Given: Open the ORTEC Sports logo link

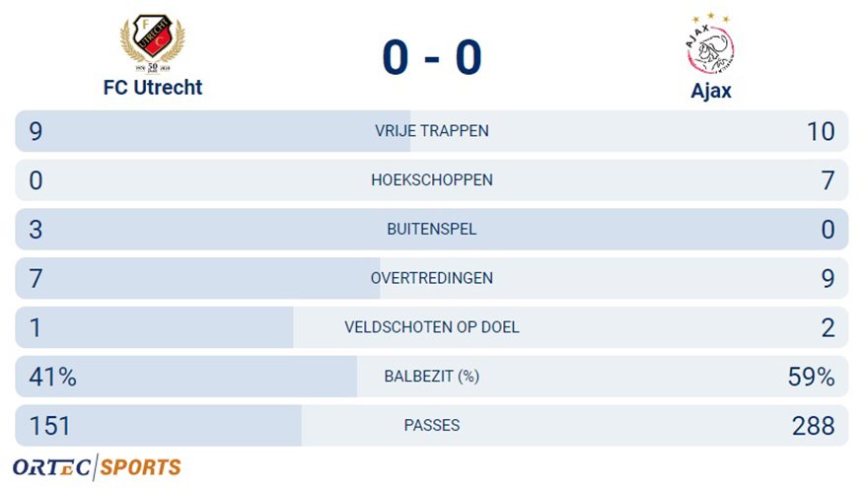Looking at the screenshot, I should (97, 467).
